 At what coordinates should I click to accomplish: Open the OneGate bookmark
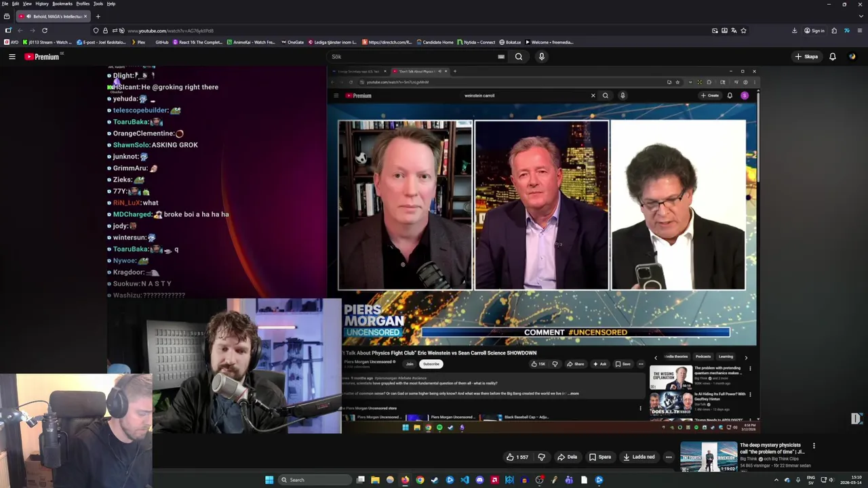[292, 42]
